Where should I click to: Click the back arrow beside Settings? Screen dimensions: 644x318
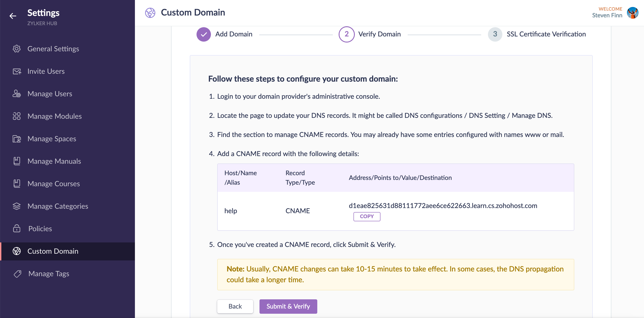(x=13, y=16)
